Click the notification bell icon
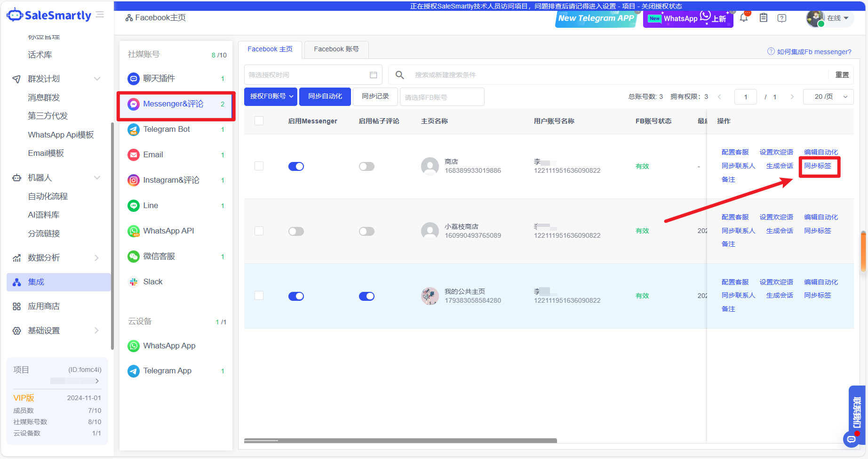Screen dimensions: 868x459 (744, 18)
